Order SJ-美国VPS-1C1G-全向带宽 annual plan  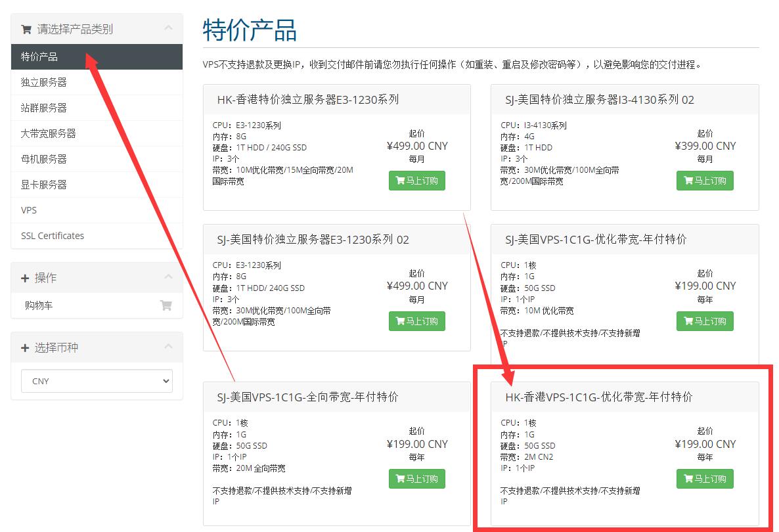point(416,479)
